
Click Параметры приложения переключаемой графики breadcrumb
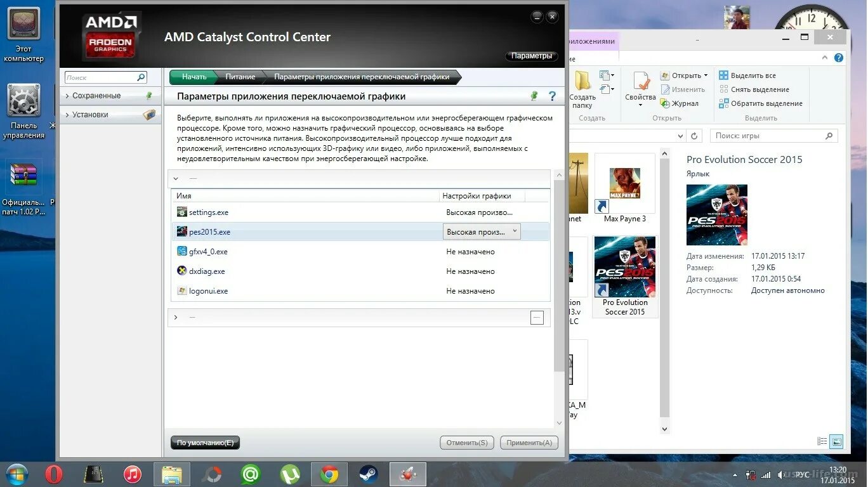click(362, 77)
